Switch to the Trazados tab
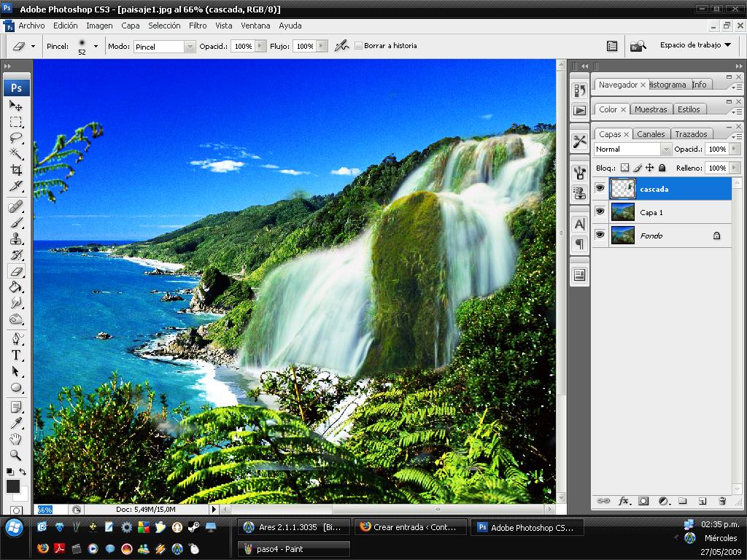This screenshot has width=747, height=560. [692, 134]
